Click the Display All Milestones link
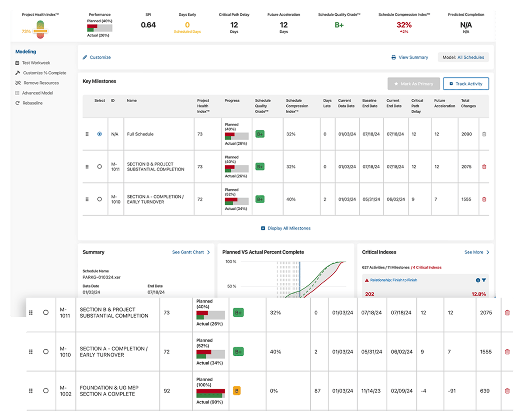The image size is (524, 420). coord(289,228)
